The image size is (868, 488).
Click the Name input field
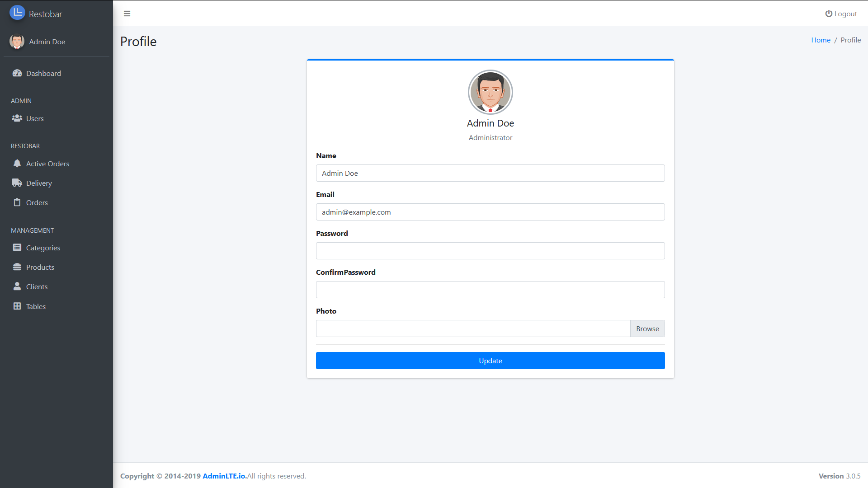490,173
